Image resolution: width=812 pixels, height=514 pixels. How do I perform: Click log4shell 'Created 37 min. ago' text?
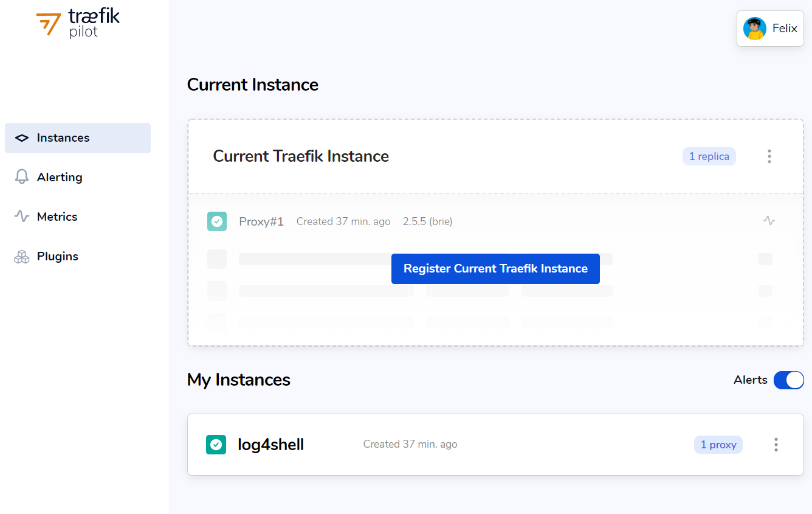[x=410, y=444]
